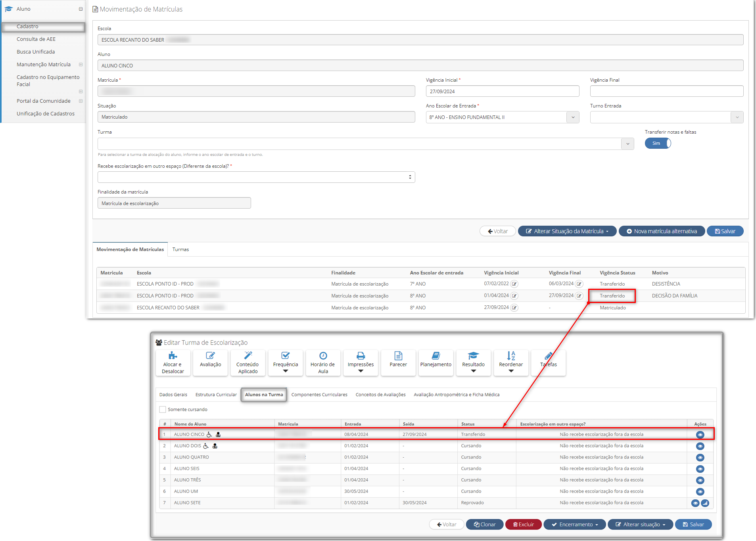
Task: Click Salvar in Editar Turma panel
Action: point(693,524)
